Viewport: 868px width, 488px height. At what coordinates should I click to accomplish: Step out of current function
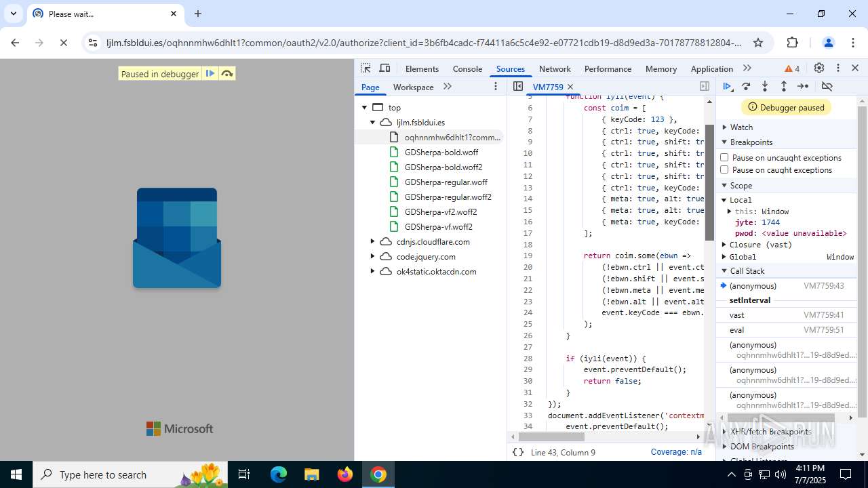coord(784,86)
